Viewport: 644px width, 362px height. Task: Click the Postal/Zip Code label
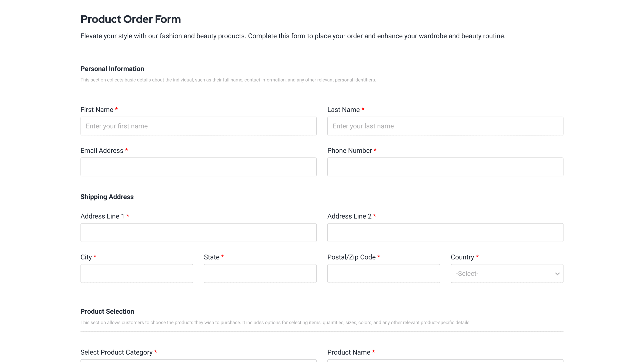point(351,257)
